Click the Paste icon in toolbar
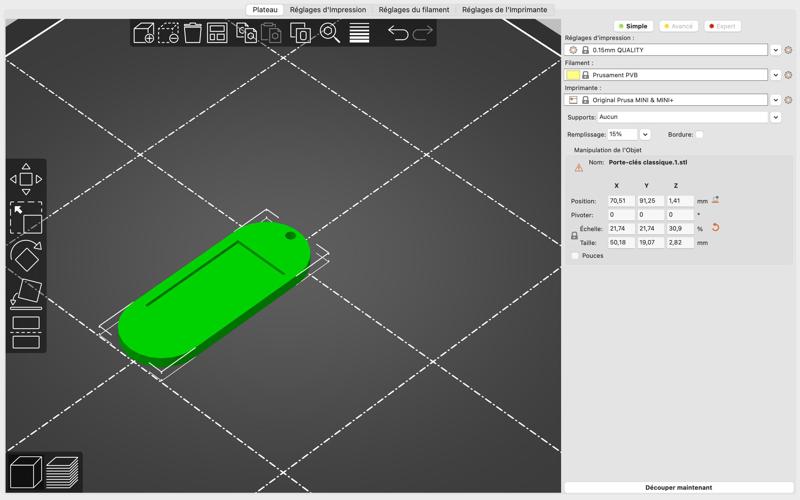 tap(271, 33)
